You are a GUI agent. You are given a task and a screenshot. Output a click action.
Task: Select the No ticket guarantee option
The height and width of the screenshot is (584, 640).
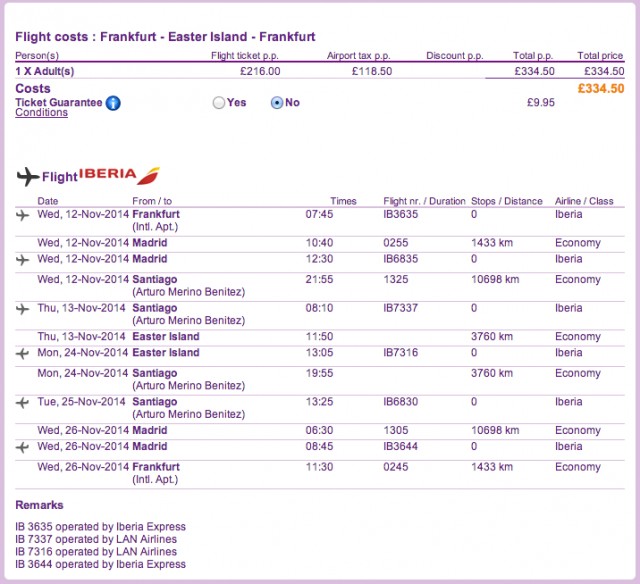(x=277, y=102)
